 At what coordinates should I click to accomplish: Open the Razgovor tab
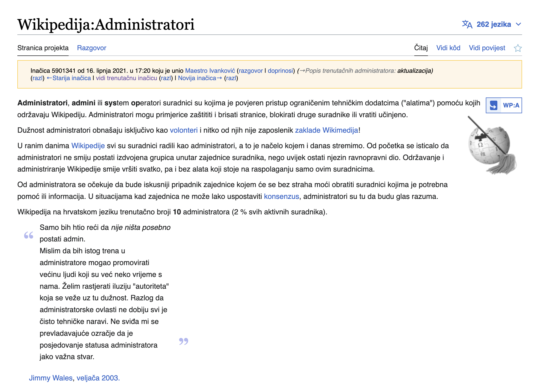(91, 48)
